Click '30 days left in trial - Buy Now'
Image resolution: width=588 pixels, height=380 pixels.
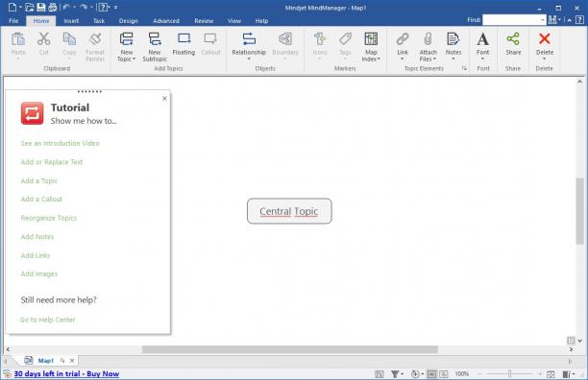tap(66, 373)
